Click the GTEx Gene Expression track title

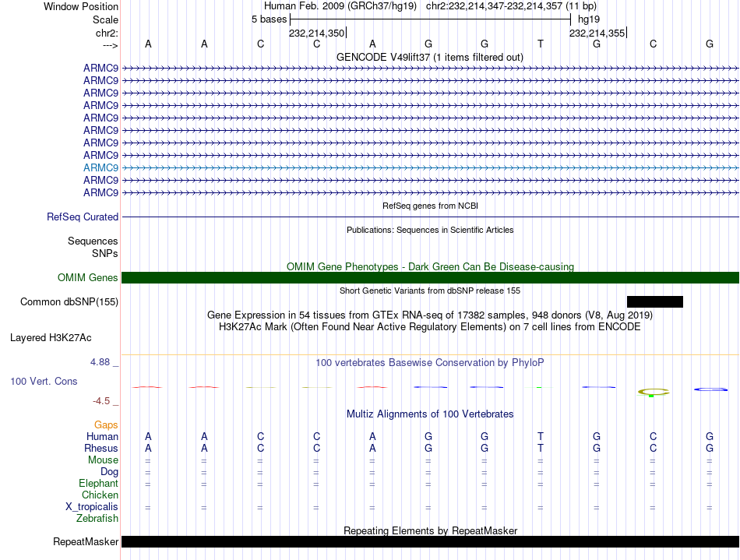[x=430, y=315]
